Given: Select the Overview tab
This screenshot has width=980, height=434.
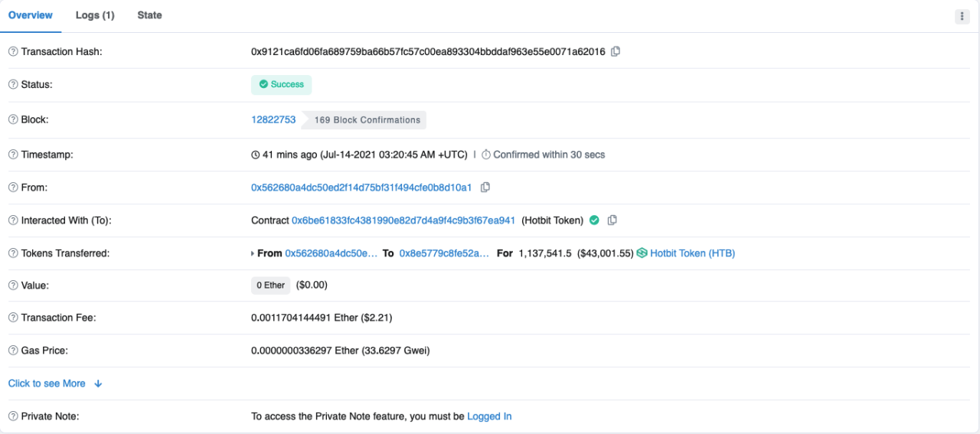Looking at the screenshot, I should pos(31,15).
